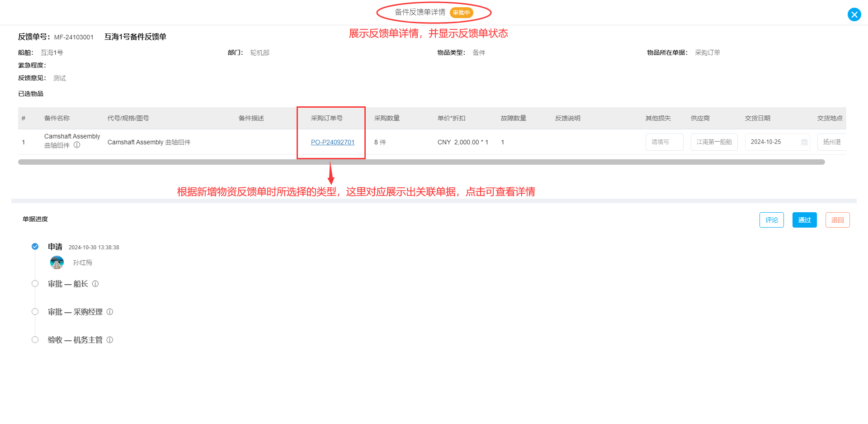Click the 备件名称 column header
Viewport: 868px width, 424px height.
point(57,118)
